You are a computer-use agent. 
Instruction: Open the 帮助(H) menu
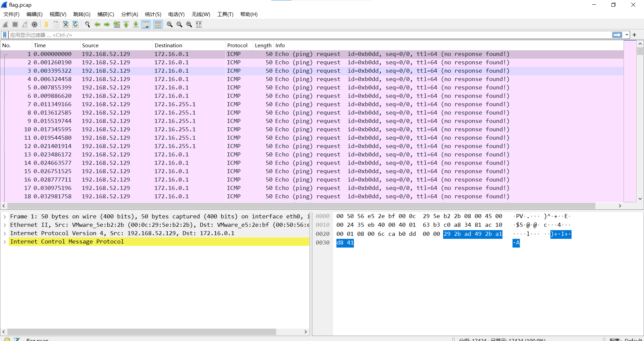[249, 14]
